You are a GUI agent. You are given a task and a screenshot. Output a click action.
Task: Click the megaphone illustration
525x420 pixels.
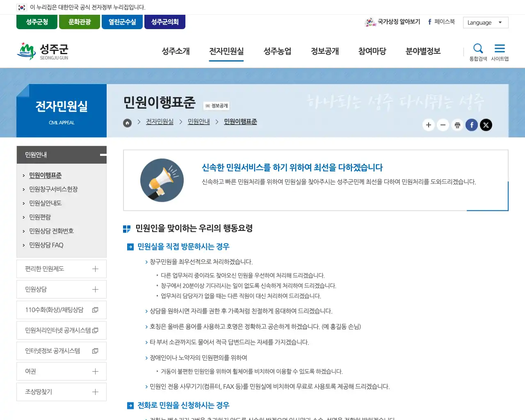(162, 180)
